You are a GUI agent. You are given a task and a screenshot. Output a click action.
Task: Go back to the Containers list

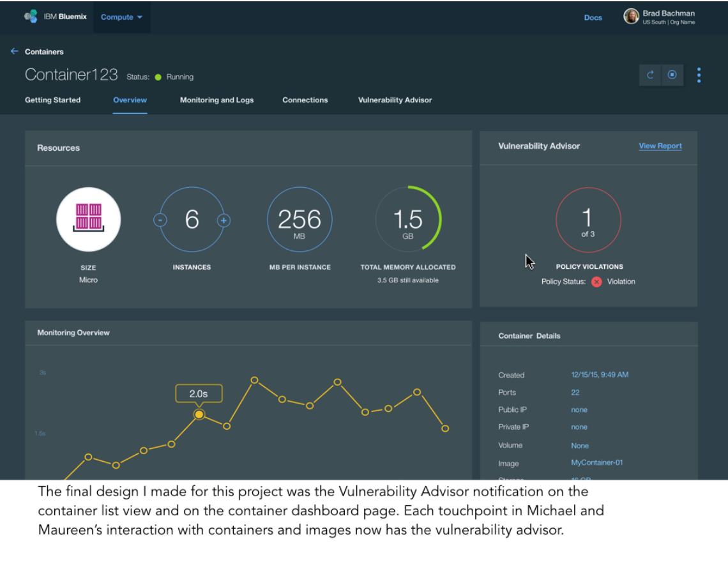(x=44, y=52)
